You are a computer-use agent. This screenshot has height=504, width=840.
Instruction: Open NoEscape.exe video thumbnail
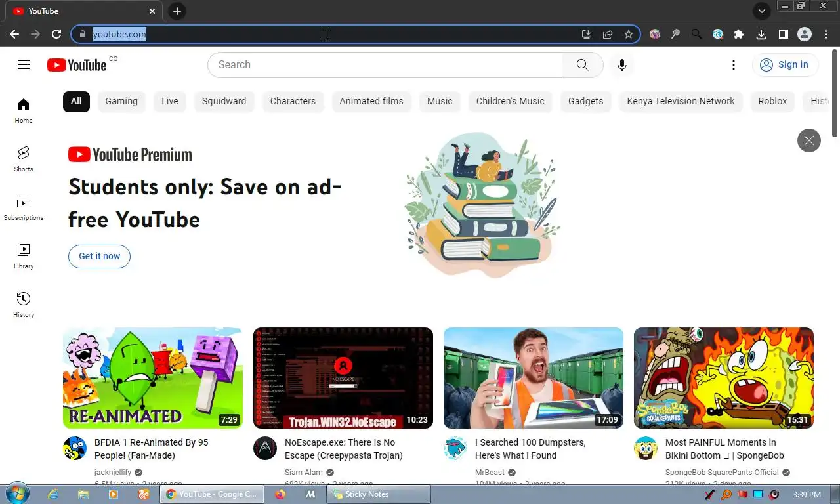(343, 378)
